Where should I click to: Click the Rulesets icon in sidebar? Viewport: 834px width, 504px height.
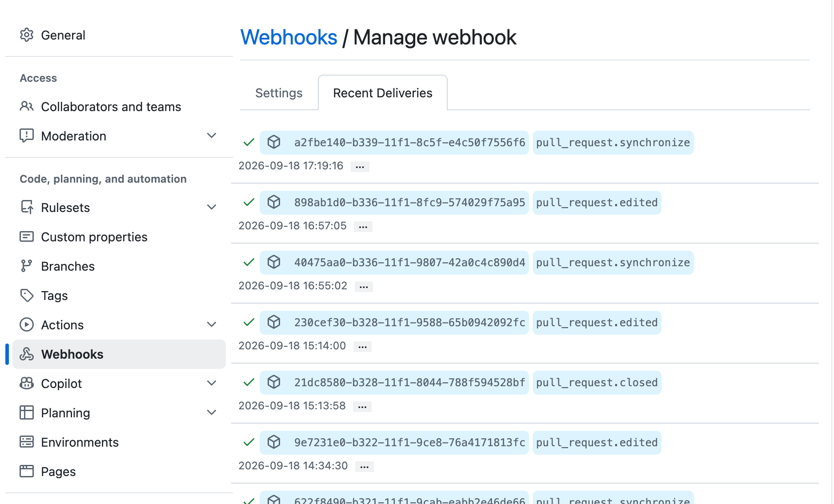click(27, 208)
